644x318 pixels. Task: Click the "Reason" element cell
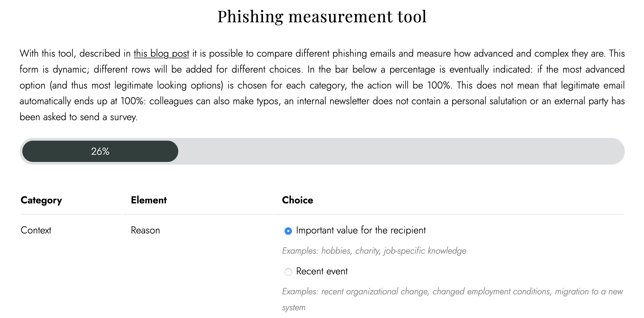coord(145,230)
